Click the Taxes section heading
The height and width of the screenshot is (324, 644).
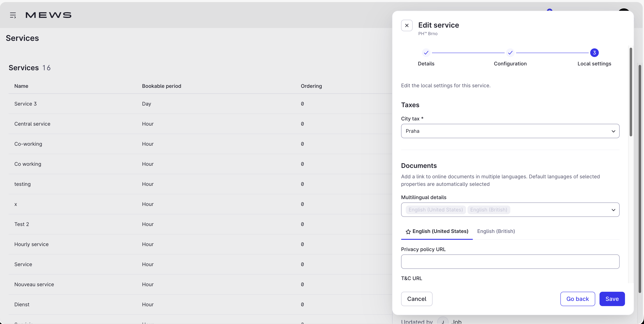point(410,105)
